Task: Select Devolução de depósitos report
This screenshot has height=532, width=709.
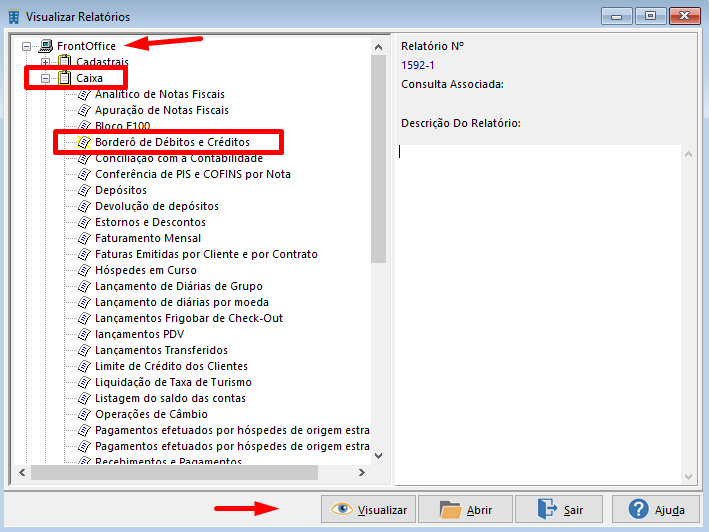Action: click(157, 206)
